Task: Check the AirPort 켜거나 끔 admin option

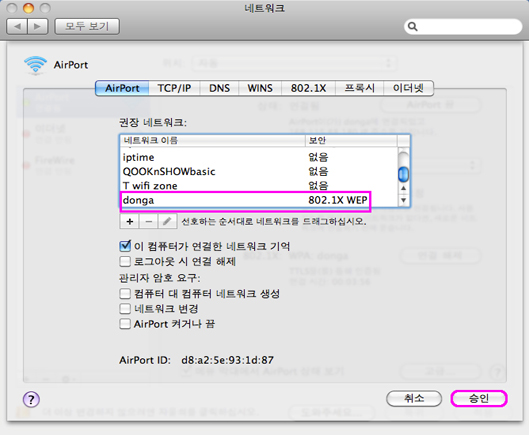Action: pyautogui.click(x=125, y=324)
